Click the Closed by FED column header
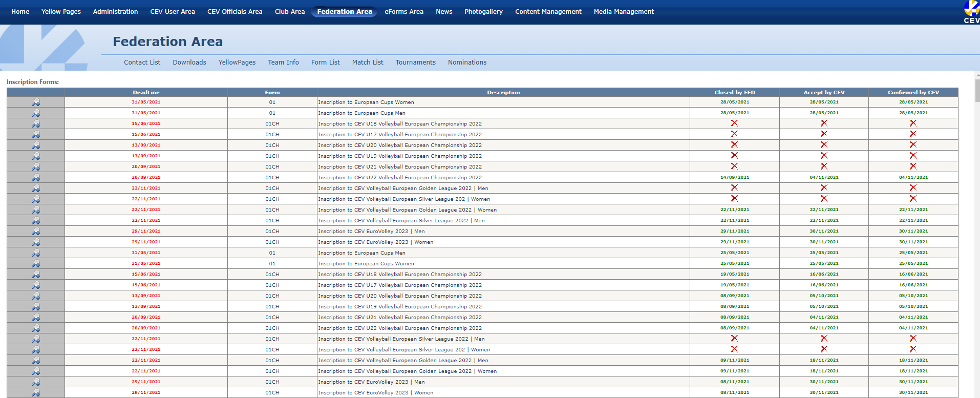 coord(735,92)
